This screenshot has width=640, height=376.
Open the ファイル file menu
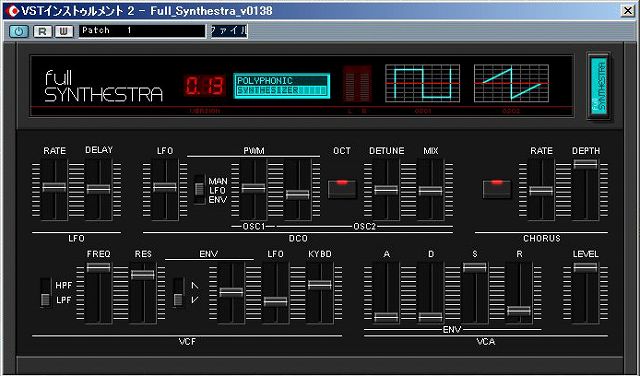click(229, 31)
